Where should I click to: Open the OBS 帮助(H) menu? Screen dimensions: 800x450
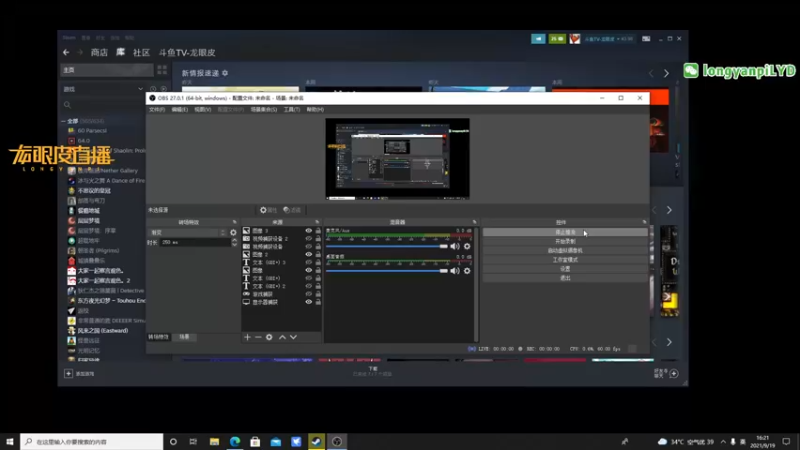(315, 110)
